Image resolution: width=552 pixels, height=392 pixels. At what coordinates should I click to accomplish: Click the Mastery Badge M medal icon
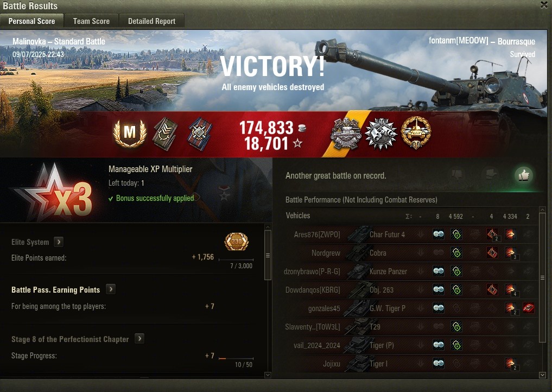pyautogui.click(x=130, y=133)
